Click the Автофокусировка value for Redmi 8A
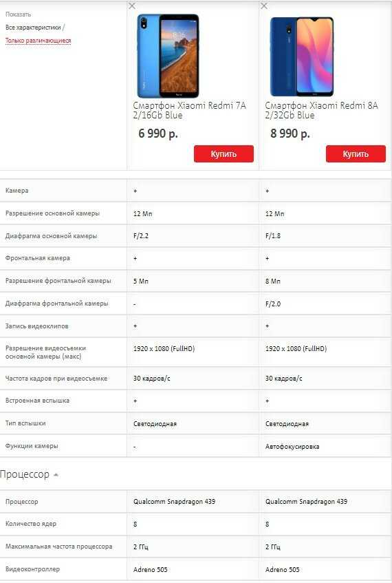The height and width of the screenshot is (583, 392). [292, 446]
